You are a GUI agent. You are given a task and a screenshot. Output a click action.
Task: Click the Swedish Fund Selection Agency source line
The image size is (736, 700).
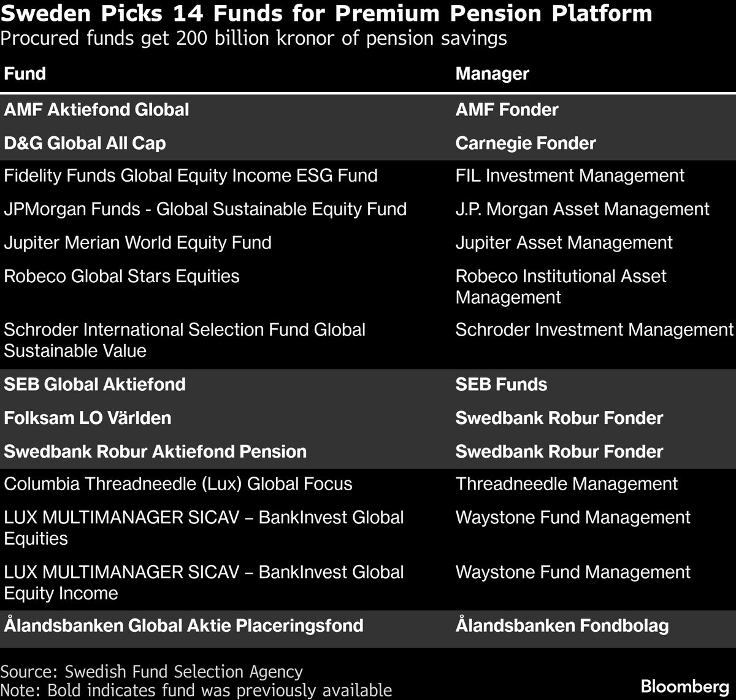coord(151,671)
